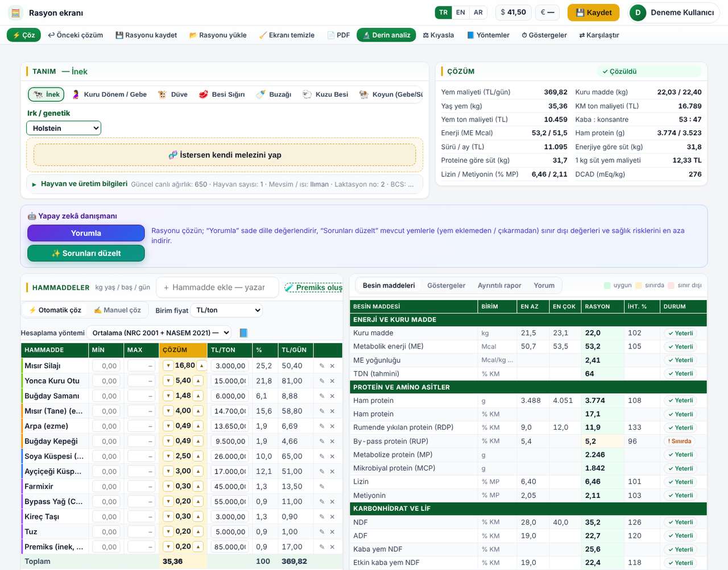
Task: Switch language to EN
Action: click(x=461, y=13)
